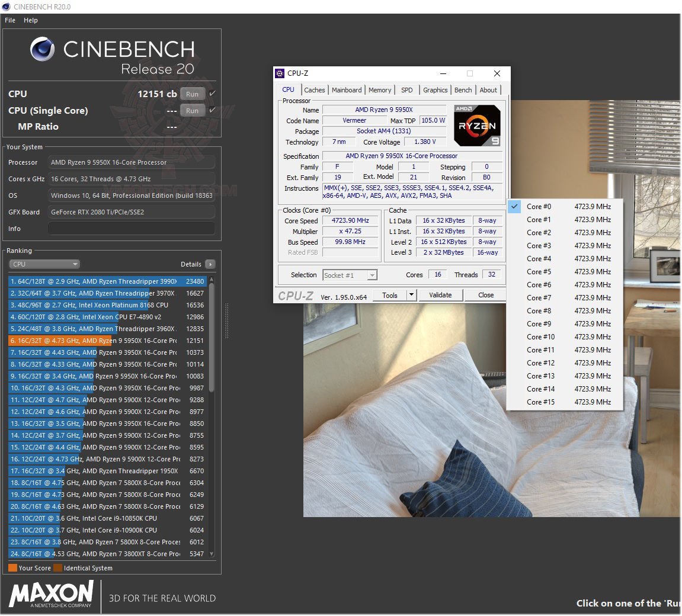Click the Info input field
682x616 pixels.
pos(132,229)
